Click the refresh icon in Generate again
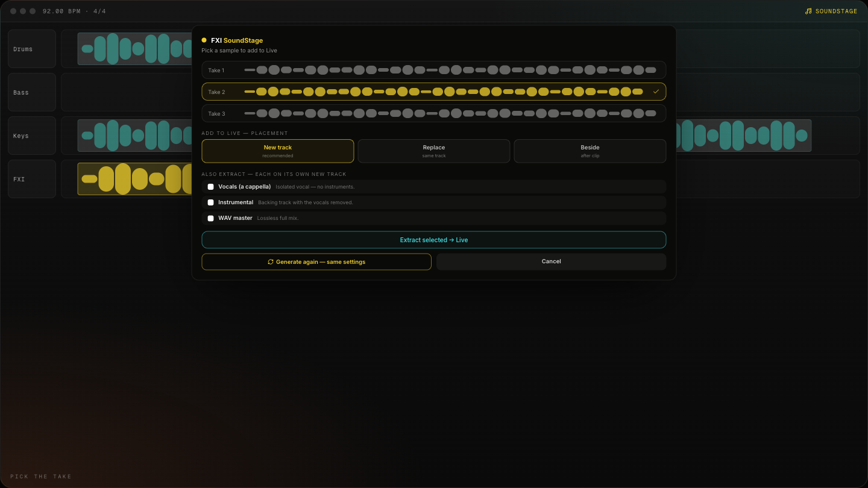Screen dimensions: 868x488 coord(271,261)
